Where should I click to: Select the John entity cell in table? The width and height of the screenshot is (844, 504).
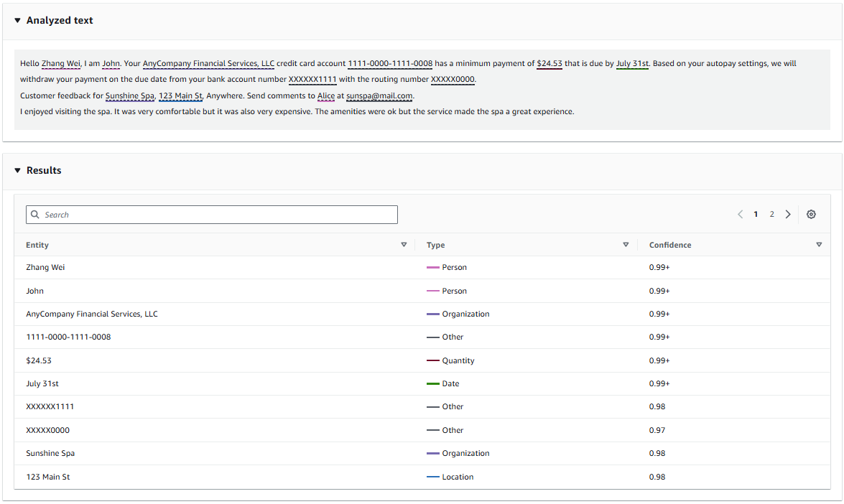[35, 291]
